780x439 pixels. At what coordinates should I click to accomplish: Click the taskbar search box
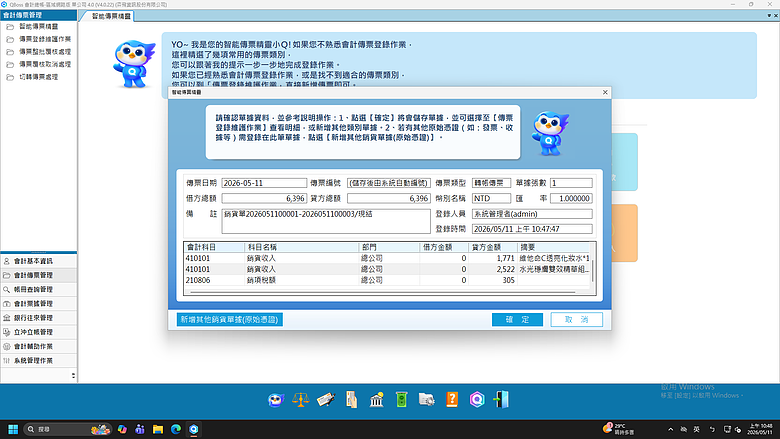coord(67,429)
